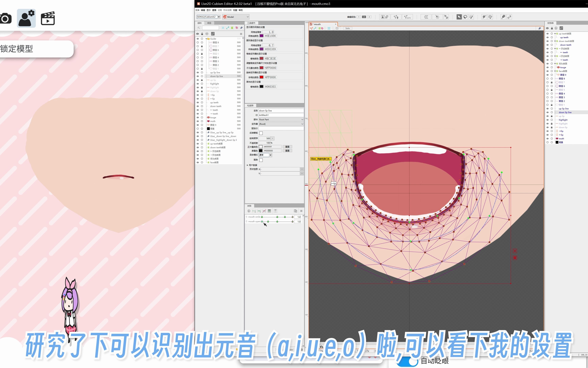This screenshot has width=588, height=368.
Task: Switch to the 项目 tab
Action: (209, 23)
